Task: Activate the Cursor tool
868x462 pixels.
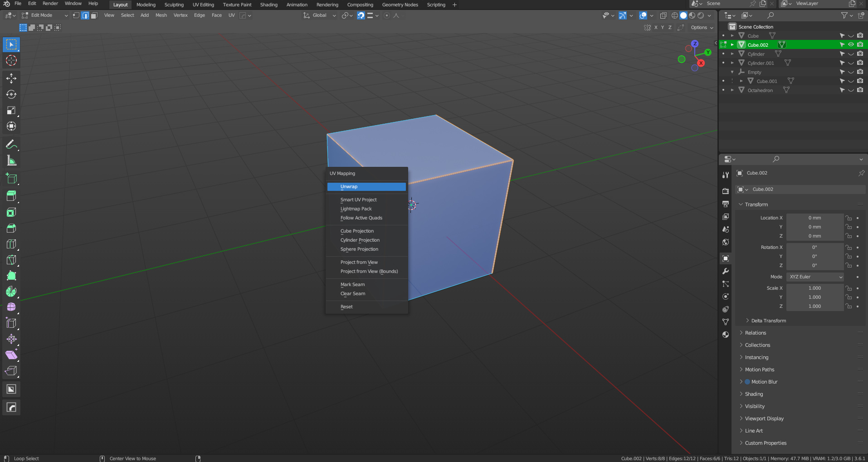Action: click(x=11, y=60)
